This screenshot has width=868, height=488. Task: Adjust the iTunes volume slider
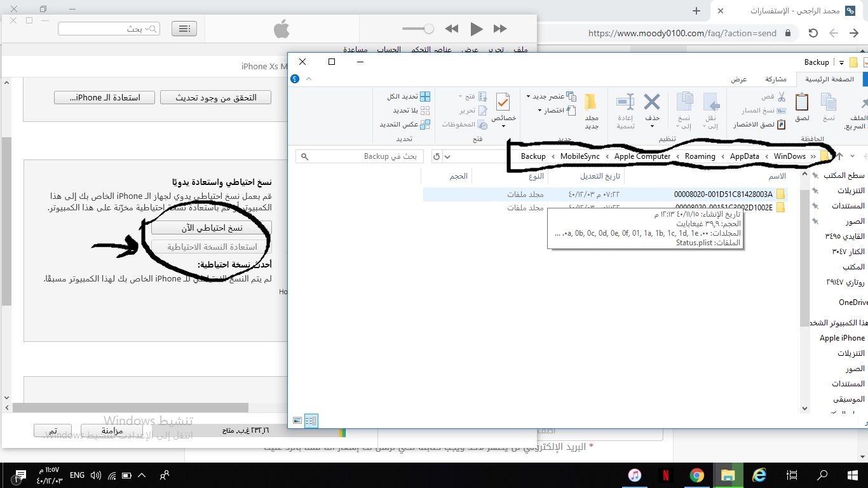coord(418,29)
